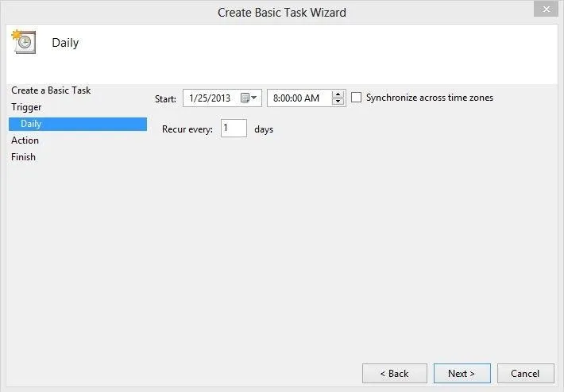Click the Back button
The height and width of the screenshot is (392, 564).
(x=395, y=373)
